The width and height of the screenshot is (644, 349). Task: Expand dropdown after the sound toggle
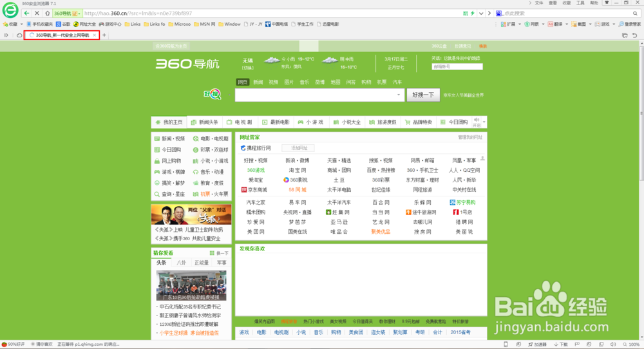pos(484,122)
